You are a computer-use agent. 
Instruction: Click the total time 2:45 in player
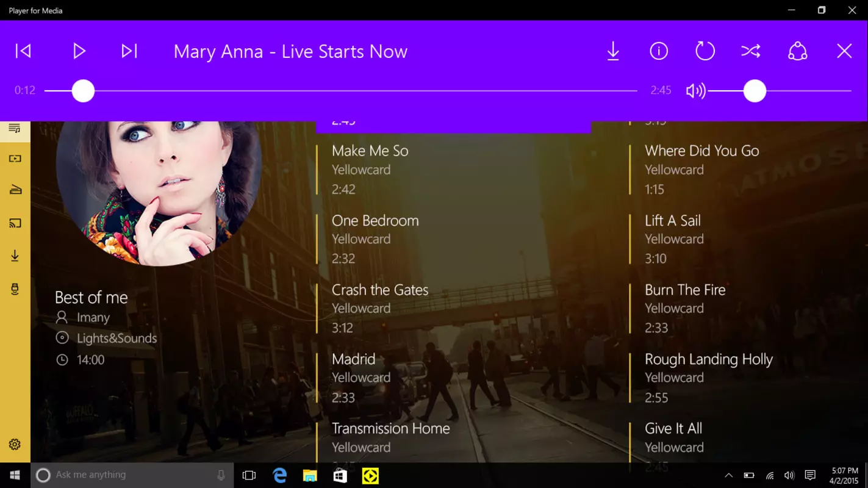(661, 90)
